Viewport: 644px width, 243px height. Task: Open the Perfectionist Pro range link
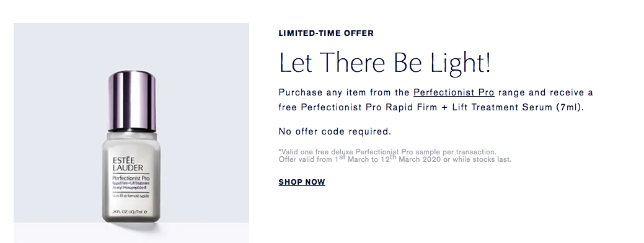point(454,93)
